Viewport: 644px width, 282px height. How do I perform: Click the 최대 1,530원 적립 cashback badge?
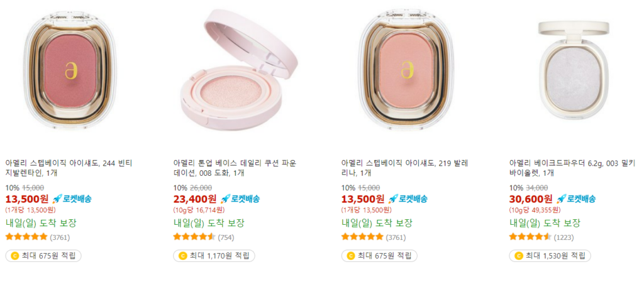coord(550,256)
